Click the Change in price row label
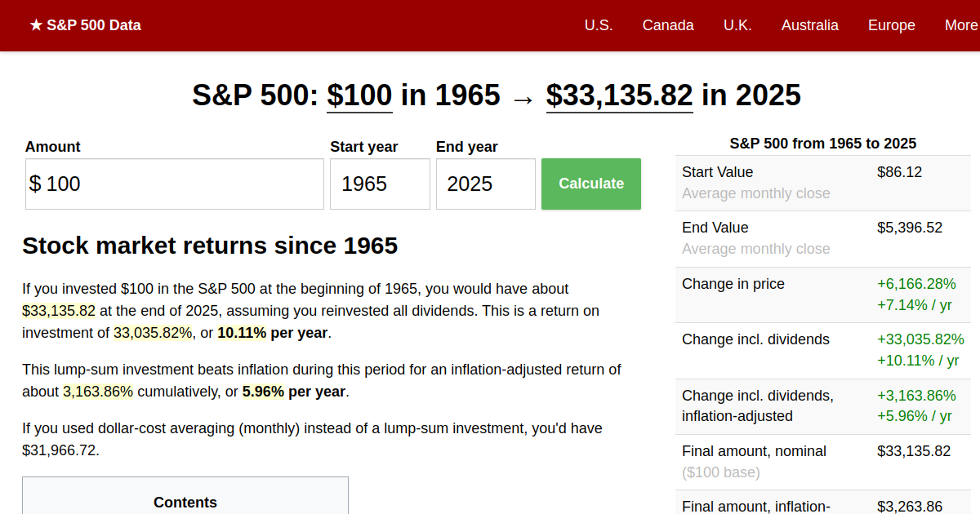This screenshot has height=514, width=980. point(733,284)
